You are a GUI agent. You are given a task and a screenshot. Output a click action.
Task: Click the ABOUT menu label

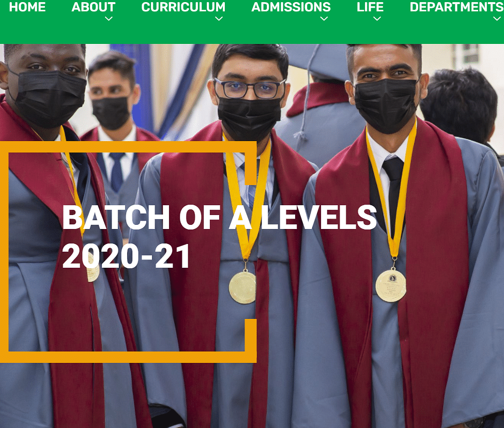tap(93, 7)
